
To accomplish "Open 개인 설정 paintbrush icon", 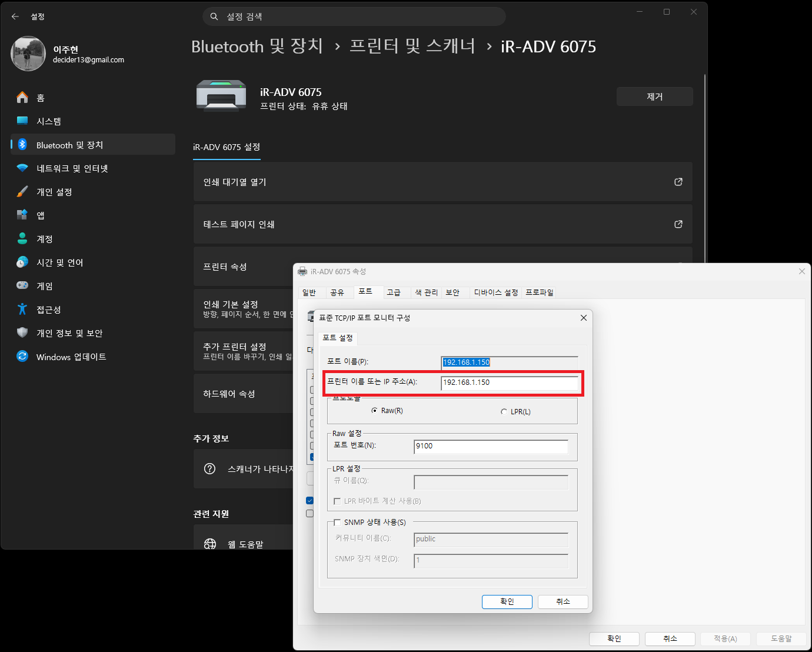I will click(x=22, y=191).
